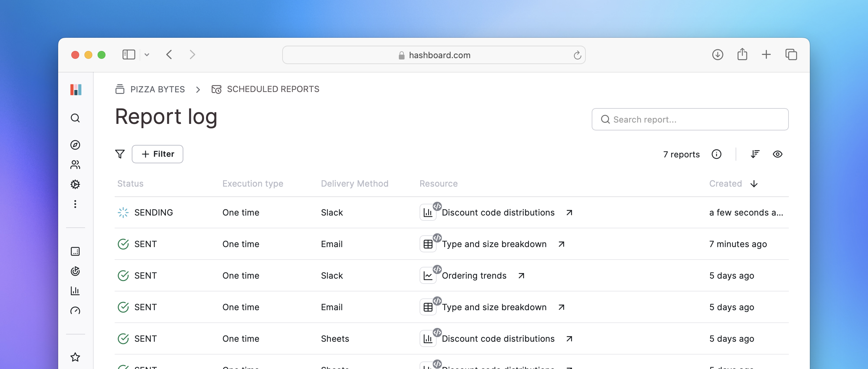Open Ordering trends external link arrow
This screenshot has height=369, width=868.
pyautogui.click(x=521, y=276)
